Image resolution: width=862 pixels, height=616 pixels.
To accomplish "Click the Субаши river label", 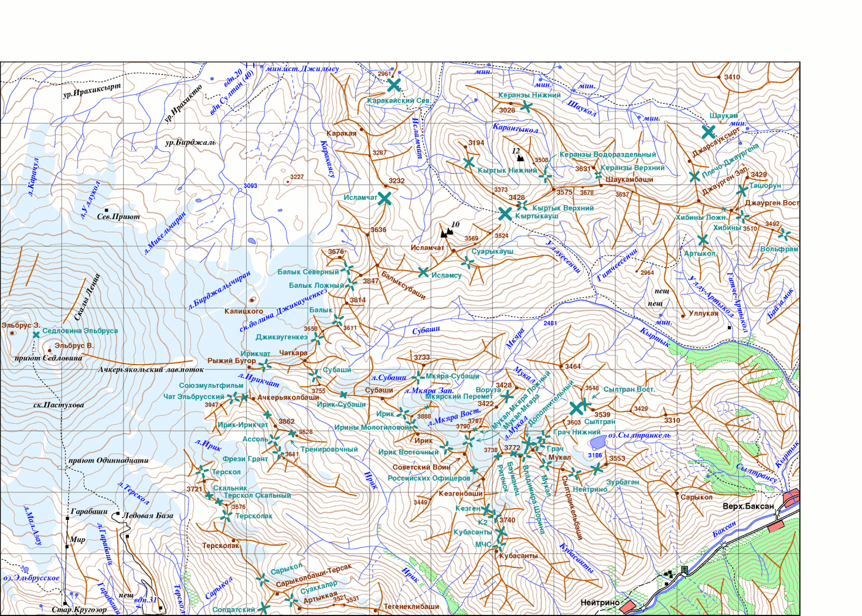I will [x=426, y=331].
